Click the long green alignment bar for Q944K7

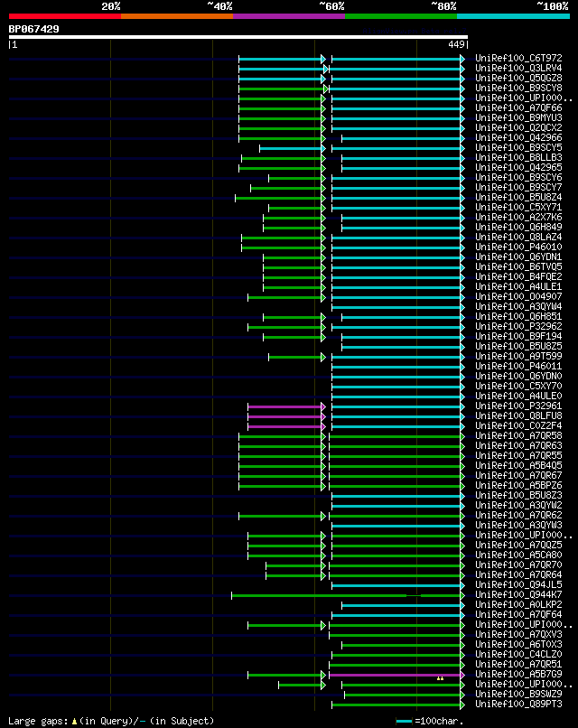[348, 595]
